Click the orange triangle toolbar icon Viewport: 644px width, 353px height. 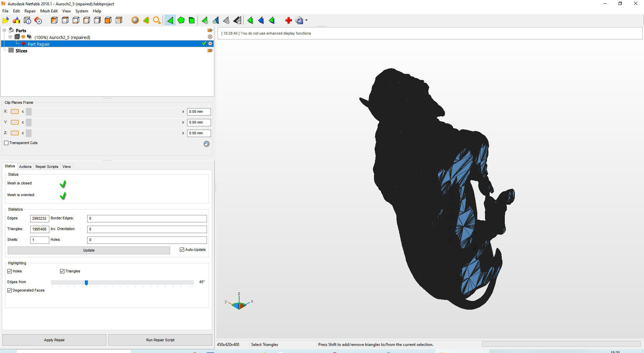146,20
